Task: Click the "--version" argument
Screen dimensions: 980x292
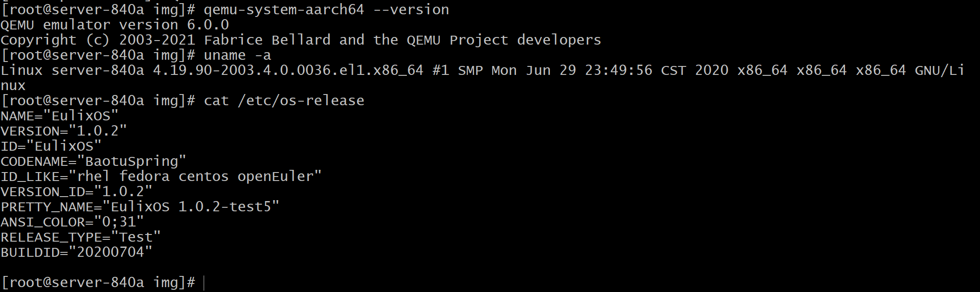Action: point(410,10)
